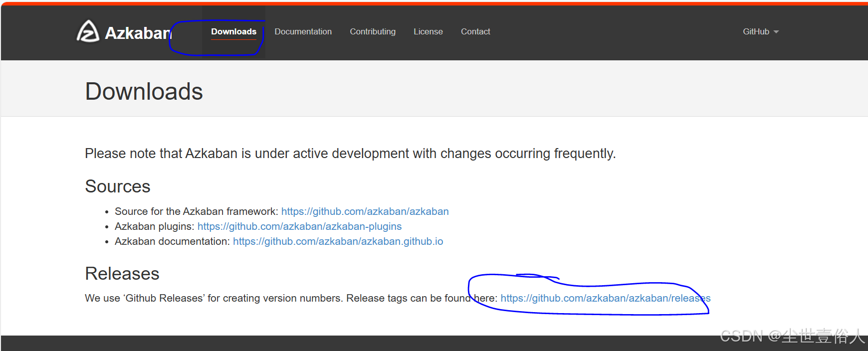Open the azkaban.github.io documentation repo link
868x351 pixels.
(338, 241)
